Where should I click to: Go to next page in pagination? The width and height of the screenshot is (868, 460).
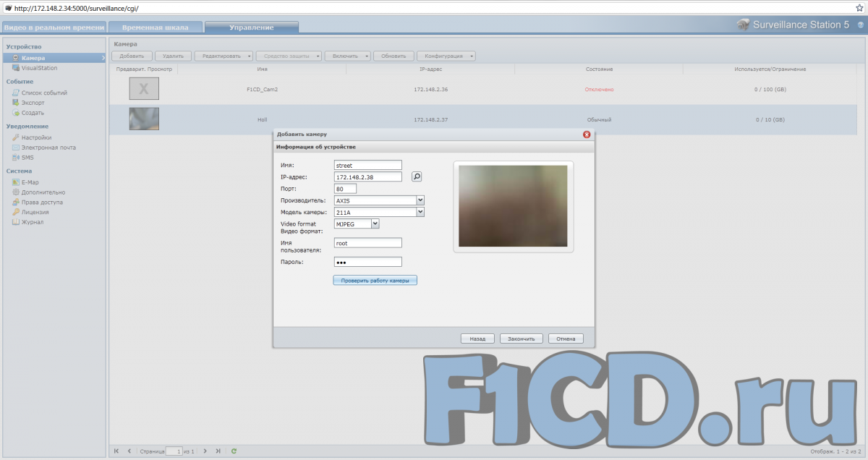point(205,451)
